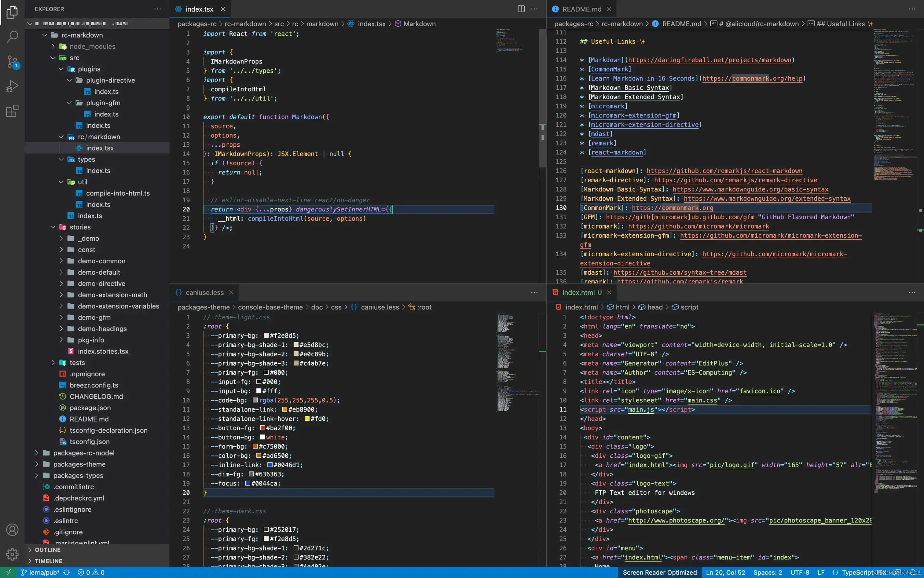Click the Accounts icon in activity bar
Screen dimensions: 924x578
tap(12, 530)
